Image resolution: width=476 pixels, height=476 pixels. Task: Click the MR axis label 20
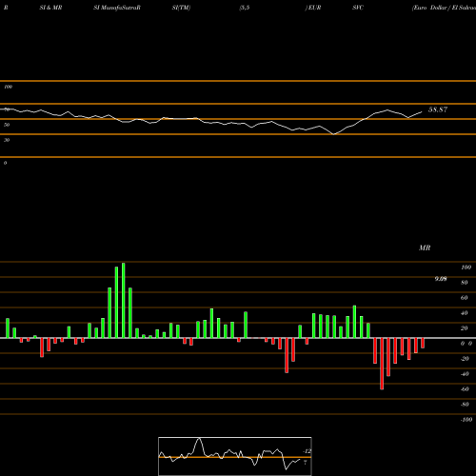click(x=465, y=328)
